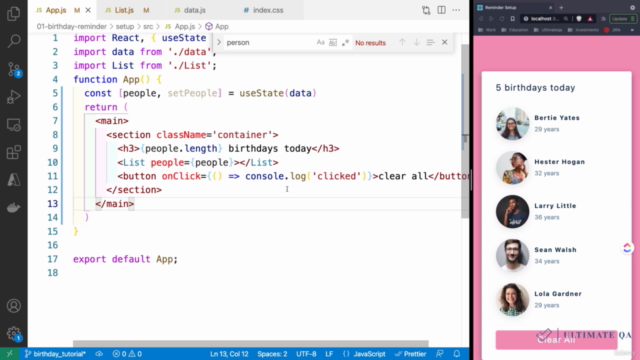
Task: Open the Accounts menu in the activity bar
Action: 13,306
